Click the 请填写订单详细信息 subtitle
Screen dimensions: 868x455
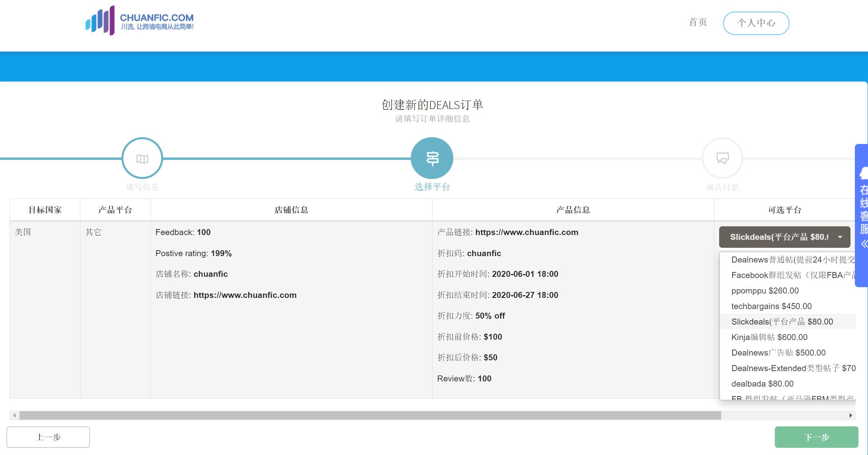coord(432,119)
